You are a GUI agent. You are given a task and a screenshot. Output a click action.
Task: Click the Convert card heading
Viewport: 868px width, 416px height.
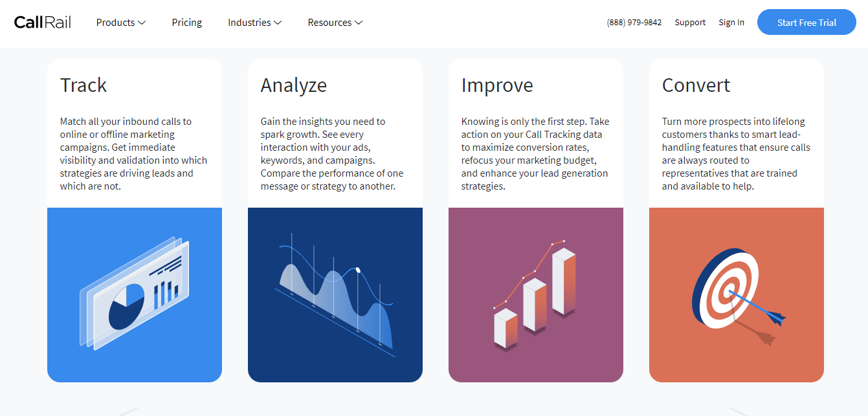pos(696,85)
